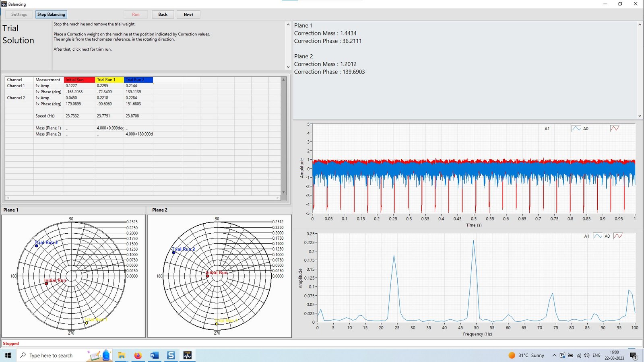Click the battery tray icon
The width and height of the screenshot is (644, 362).
point(570,355)
